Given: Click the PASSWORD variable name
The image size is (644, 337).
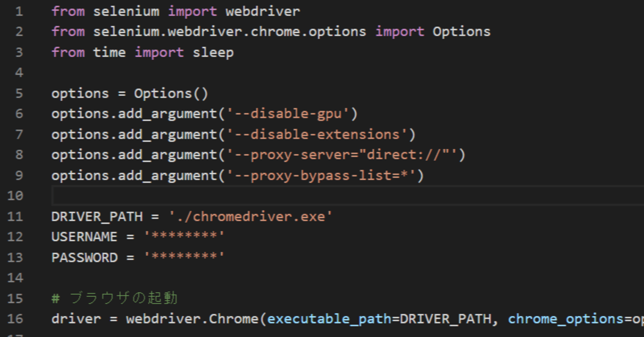Looking at the screenshot, I should pyautogui.click(x=84, y=258).
